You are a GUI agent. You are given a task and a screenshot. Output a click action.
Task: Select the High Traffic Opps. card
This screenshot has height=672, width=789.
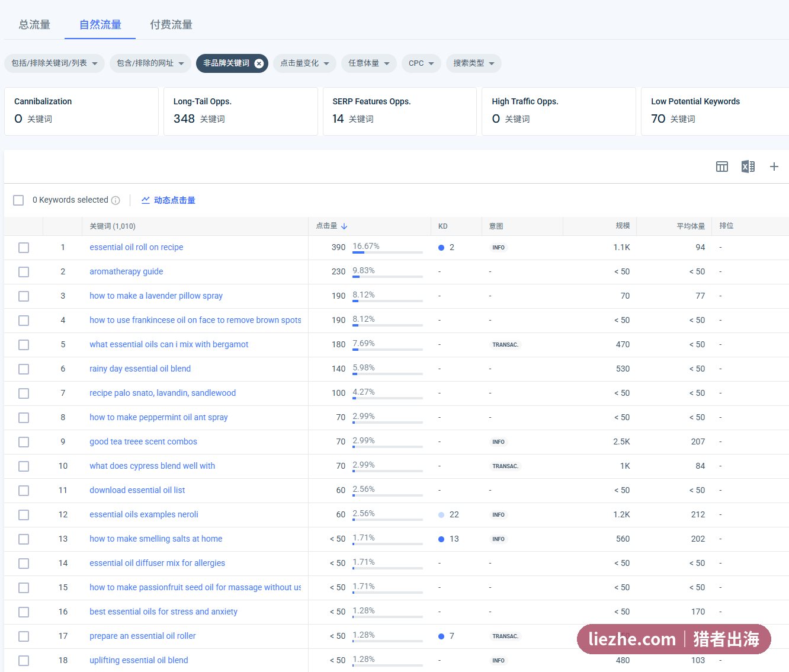point(559,111)
